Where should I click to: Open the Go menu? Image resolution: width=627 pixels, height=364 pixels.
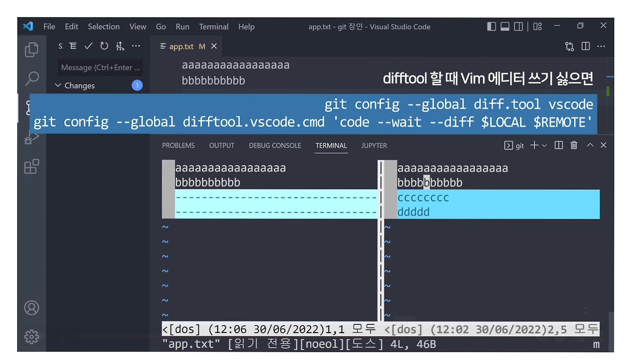point(161,26)
